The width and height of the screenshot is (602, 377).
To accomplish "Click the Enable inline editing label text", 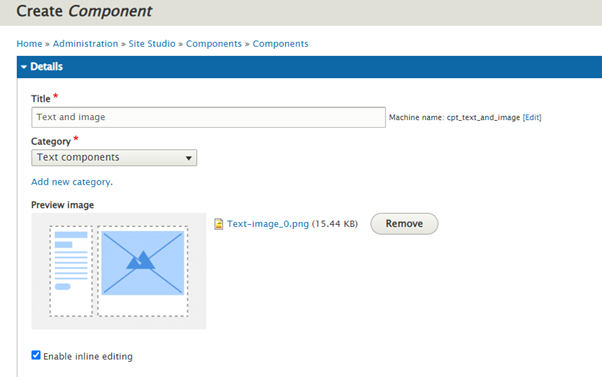I will point(88,356).
